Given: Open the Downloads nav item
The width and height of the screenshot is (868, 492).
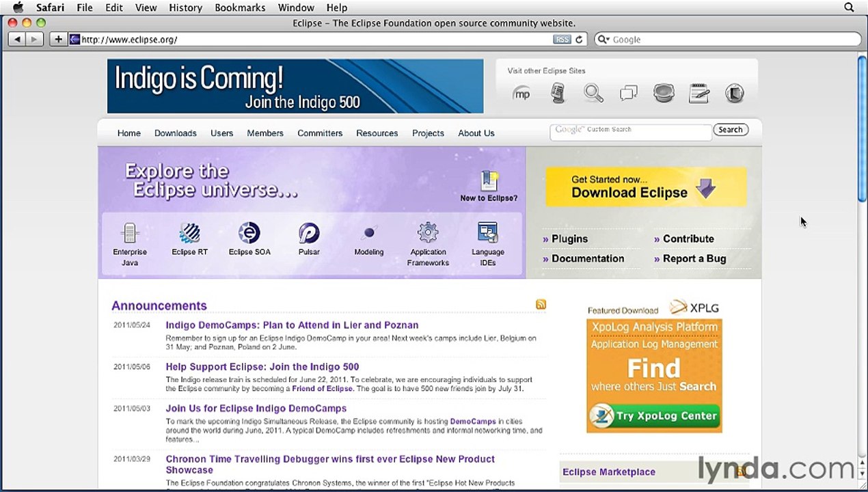Looking at the screenshot, I should 175,133.
